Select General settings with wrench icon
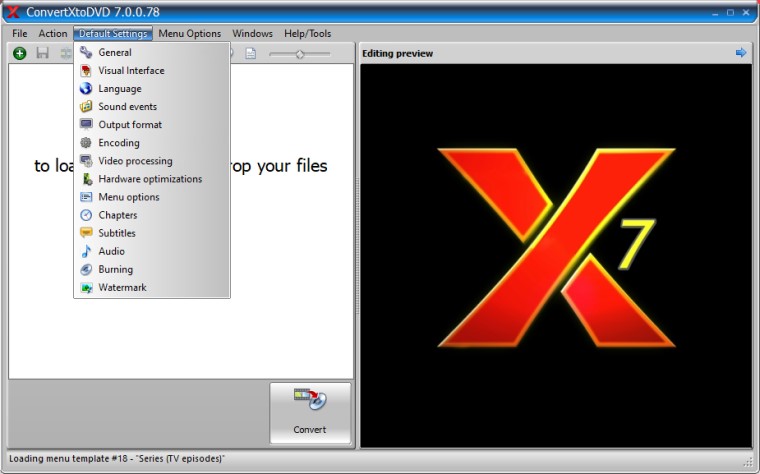This screenshot has width=760, height=474. point(152,52)
